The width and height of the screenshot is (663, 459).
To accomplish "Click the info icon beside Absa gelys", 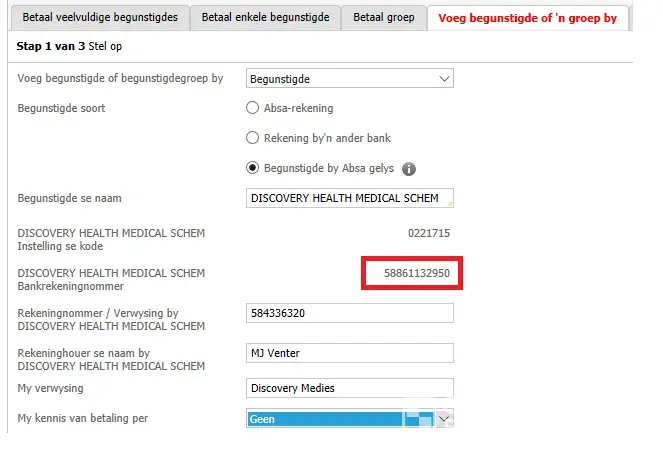I will [409, 169].
